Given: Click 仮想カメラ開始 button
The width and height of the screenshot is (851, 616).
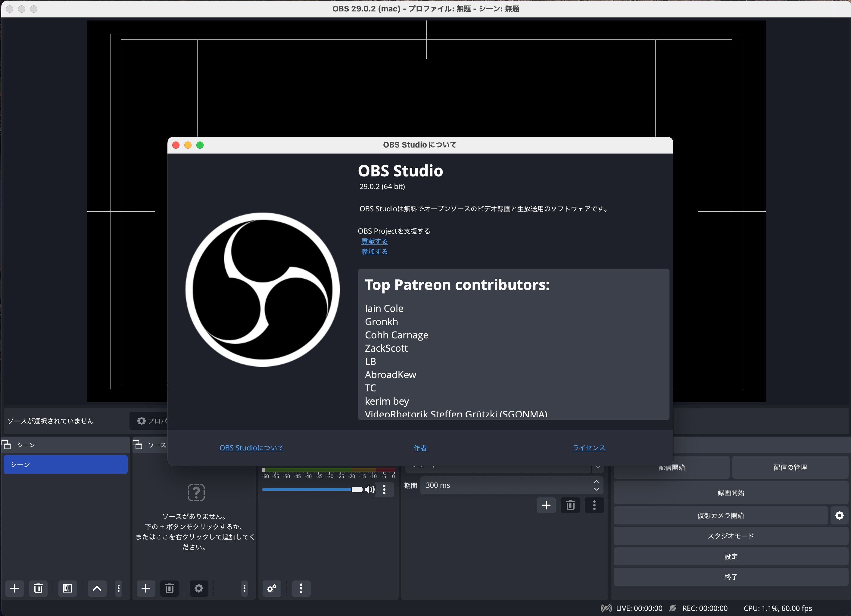Looking at the screenshot, I should [721, 515].
